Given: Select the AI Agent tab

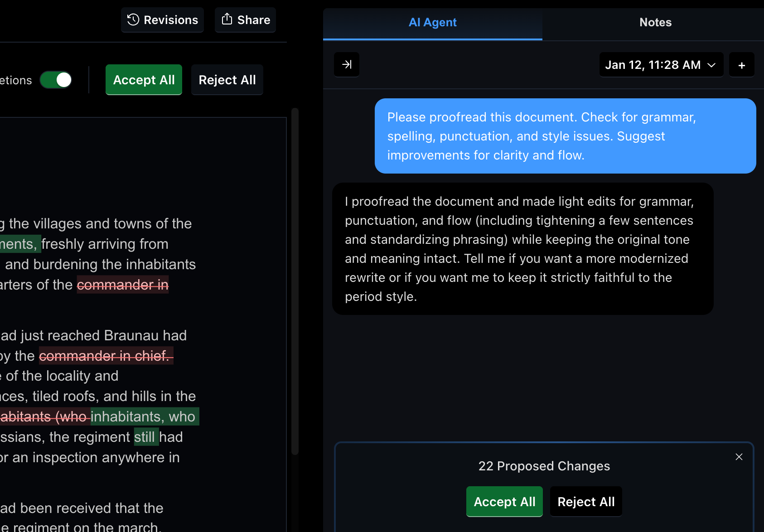Looking at the screenshot, I should pos(432,22).
